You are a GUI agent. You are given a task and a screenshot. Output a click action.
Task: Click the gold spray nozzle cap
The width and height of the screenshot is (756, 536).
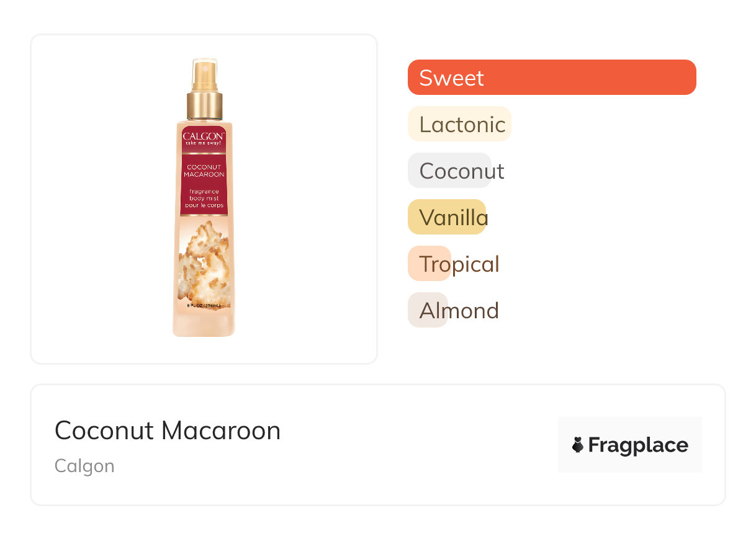click(204, 102)
